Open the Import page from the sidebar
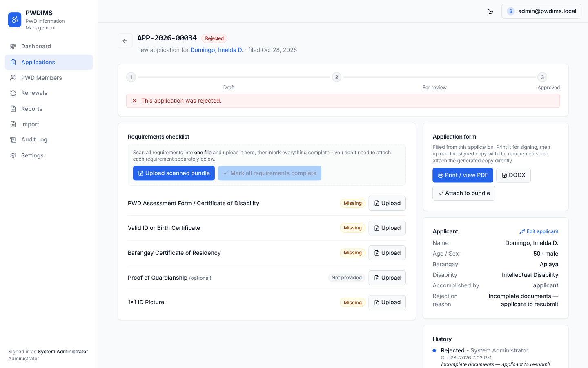588x368 pixels. [49, 124]
